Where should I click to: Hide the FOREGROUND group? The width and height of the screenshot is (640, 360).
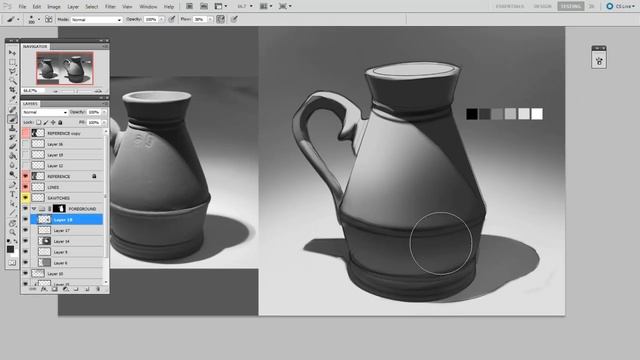25,209
